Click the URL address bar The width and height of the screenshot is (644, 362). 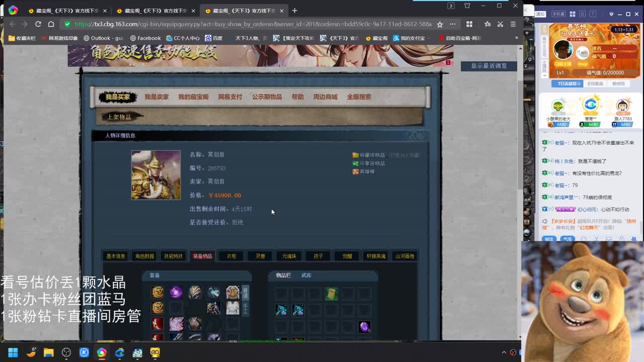pyautogui.click(x=253, y=24)
